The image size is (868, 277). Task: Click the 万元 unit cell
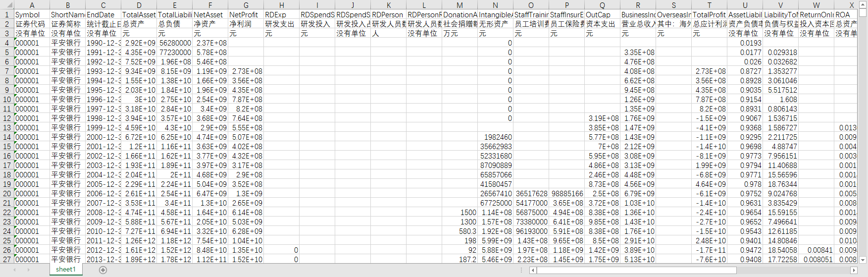point(460,34)
